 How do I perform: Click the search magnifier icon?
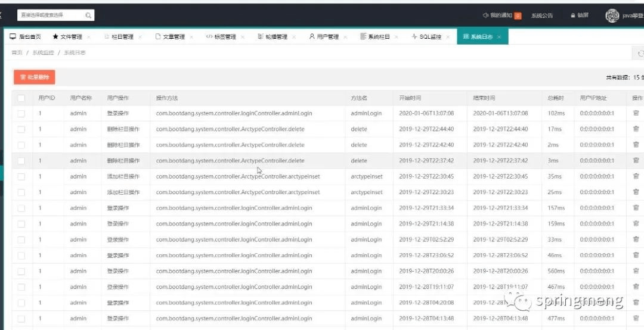88,15
